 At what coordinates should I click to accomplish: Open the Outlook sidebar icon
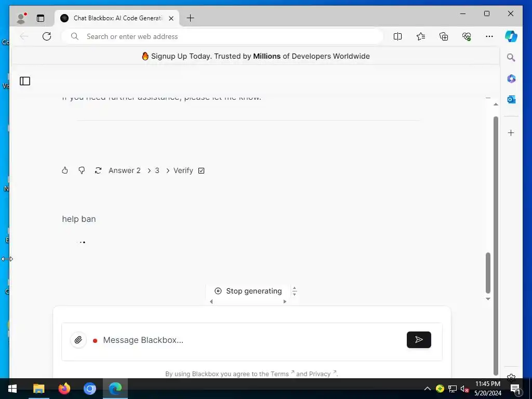pyautogui.click(x=511, y=99)
